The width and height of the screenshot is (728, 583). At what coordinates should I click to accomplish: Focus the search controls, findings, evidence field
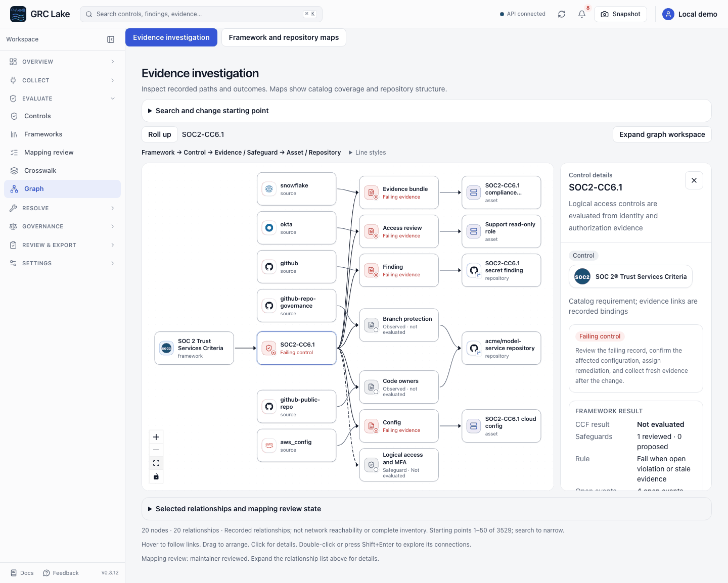pos(201,14)
